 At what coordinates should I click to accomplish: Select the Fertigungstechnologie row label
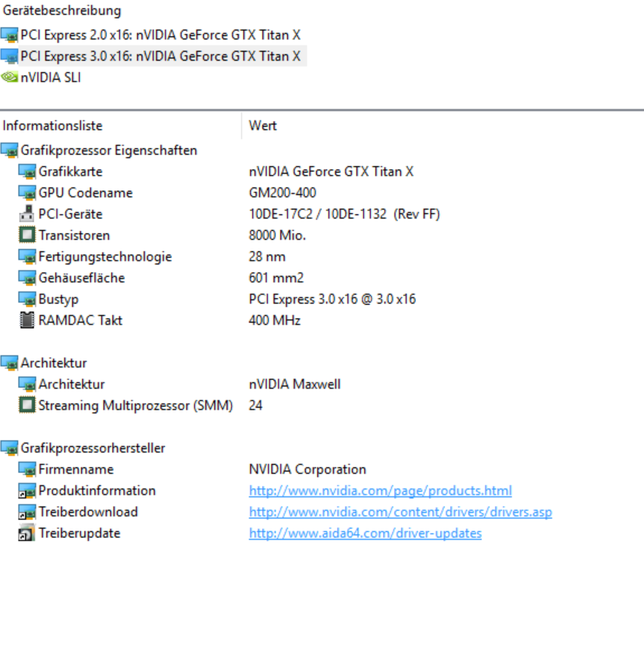105,257
